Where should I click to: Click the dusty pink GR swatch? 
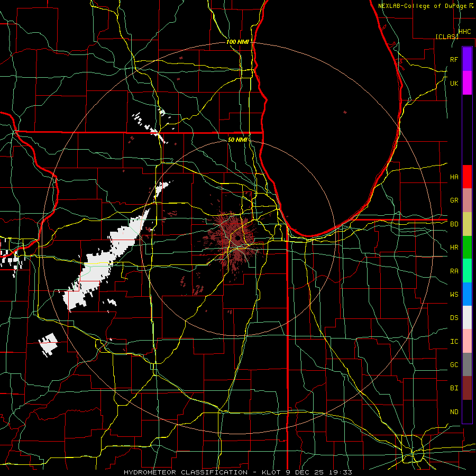[467, 200]
